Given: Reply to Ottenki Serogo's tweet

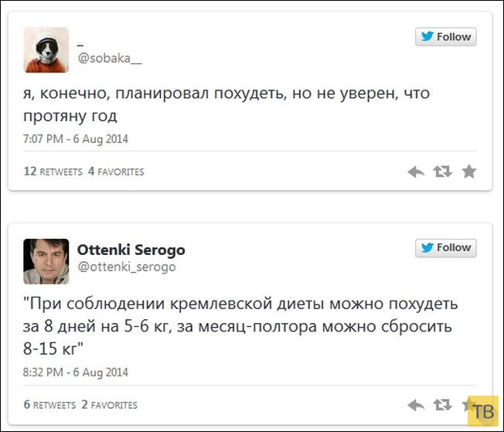Looking at the screenshot, I should (x=416, y=404).
